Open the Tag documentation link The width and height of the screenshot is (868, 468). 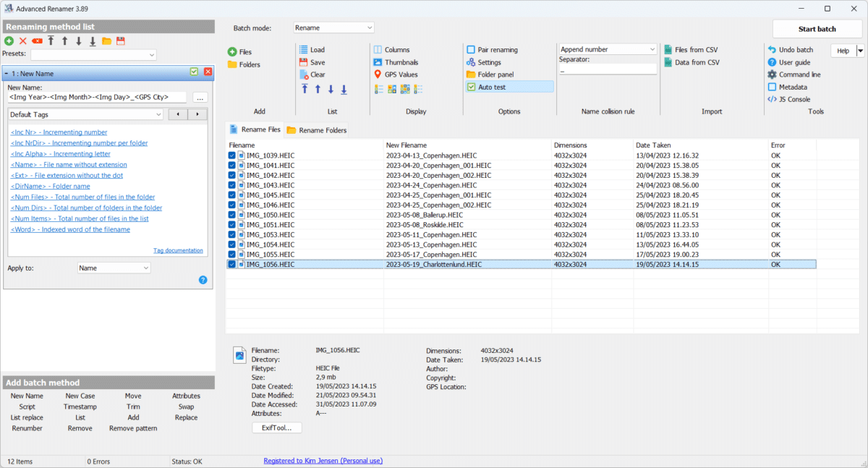178,250
